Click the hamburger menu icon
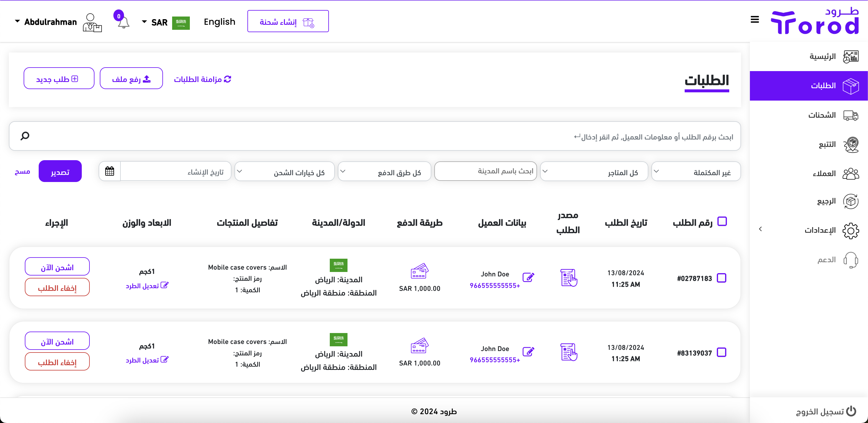 click(754, 19)
